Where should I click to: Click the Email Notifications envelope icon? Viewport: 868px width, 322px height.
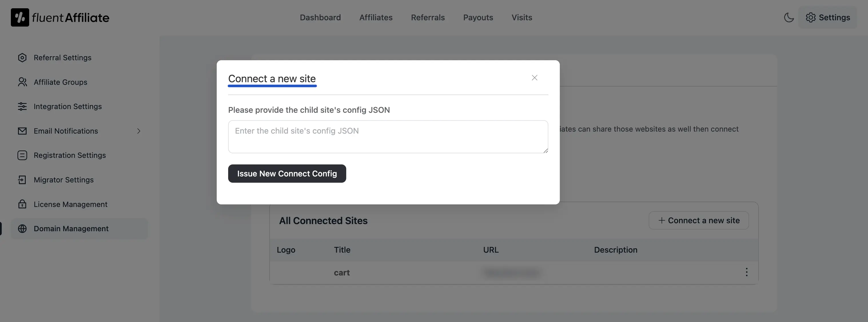pyautogui.click(x=22, y=131)
